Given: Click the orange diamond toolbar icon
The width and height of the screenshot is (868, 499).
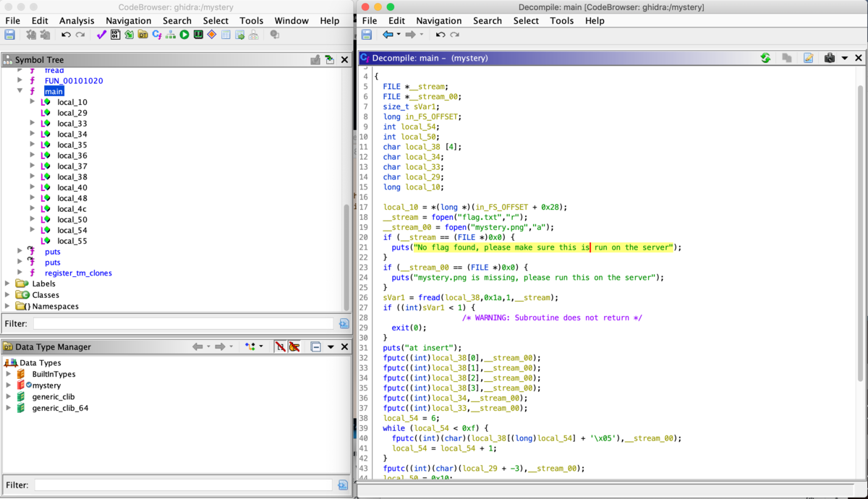Looking at the screenshot, I should point(212,35).
